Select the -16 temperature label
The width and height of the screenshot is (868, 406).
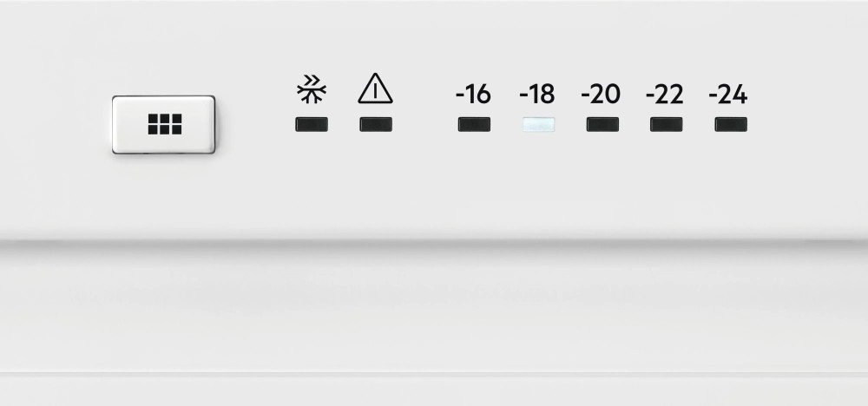473,95
